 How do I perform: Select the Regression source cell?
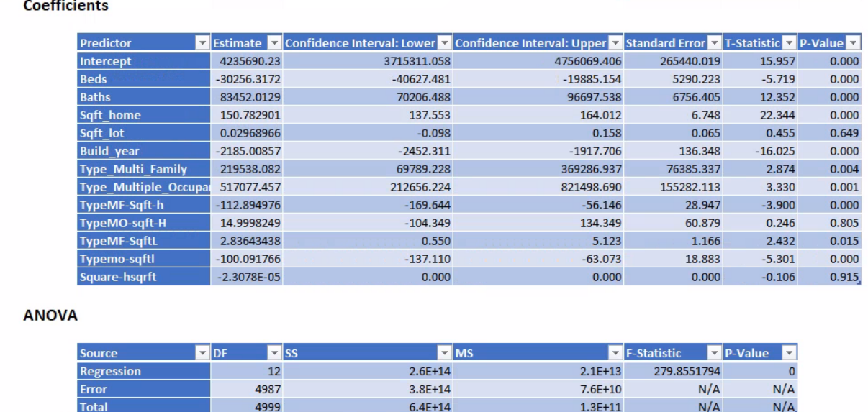pos(144,371)
